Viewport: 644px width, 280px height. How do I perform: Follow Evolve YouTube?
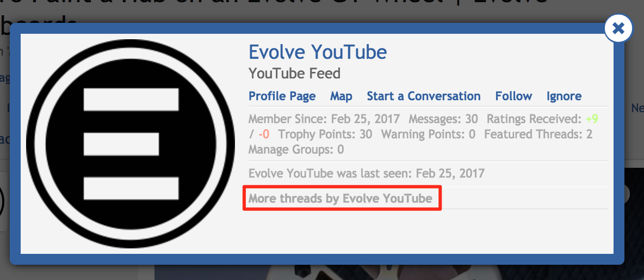(x=513, y=96)
